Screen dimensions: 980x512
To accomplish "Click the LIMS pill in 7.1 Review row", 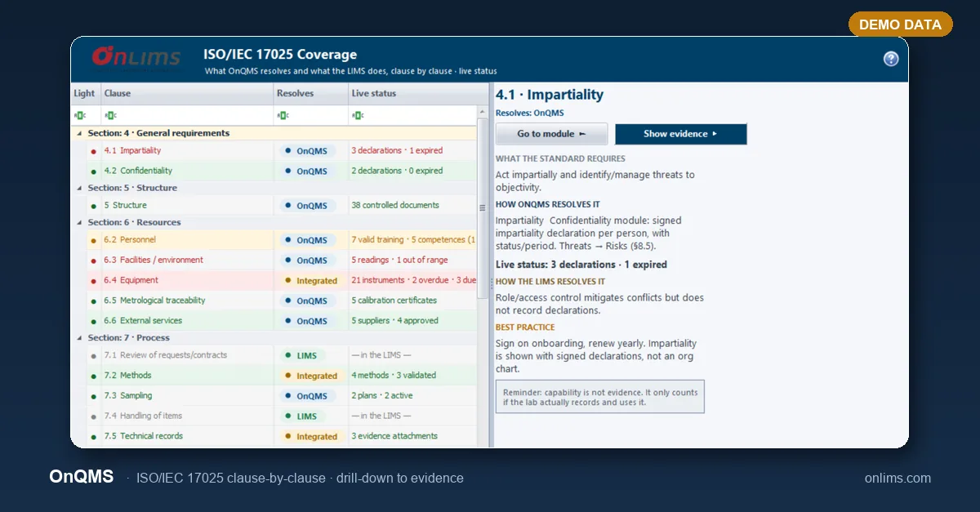I will [x=301, y=355].
